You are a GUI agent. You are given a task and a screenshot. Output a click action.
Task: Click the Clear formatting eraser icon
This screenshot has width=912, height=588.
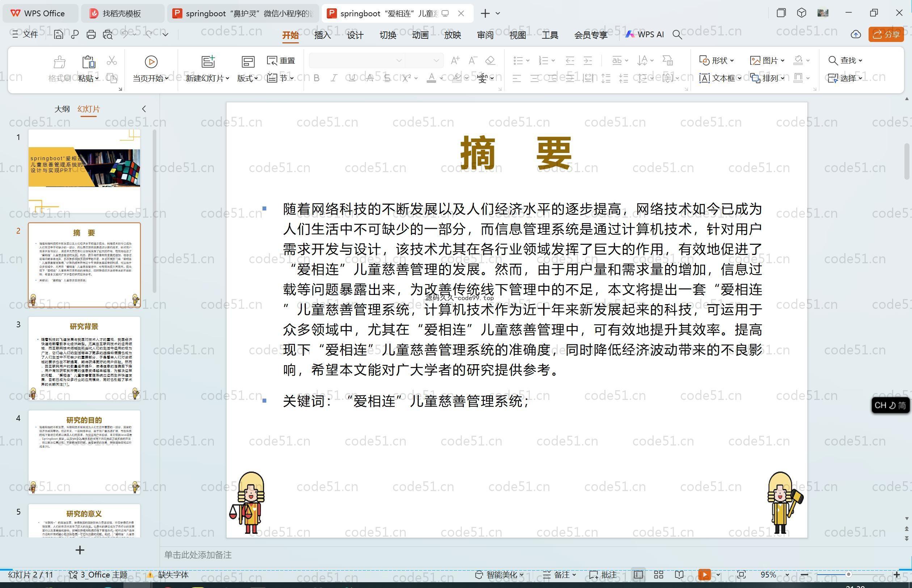490,60
